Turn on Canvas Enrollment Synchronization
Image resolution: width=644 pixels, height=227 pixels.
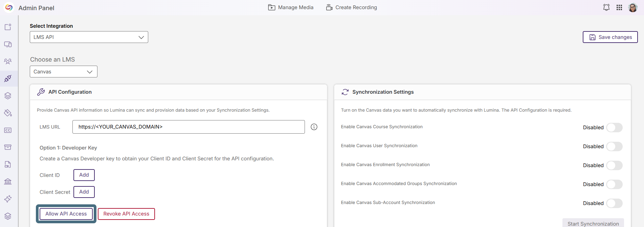[x=614, y=165]
